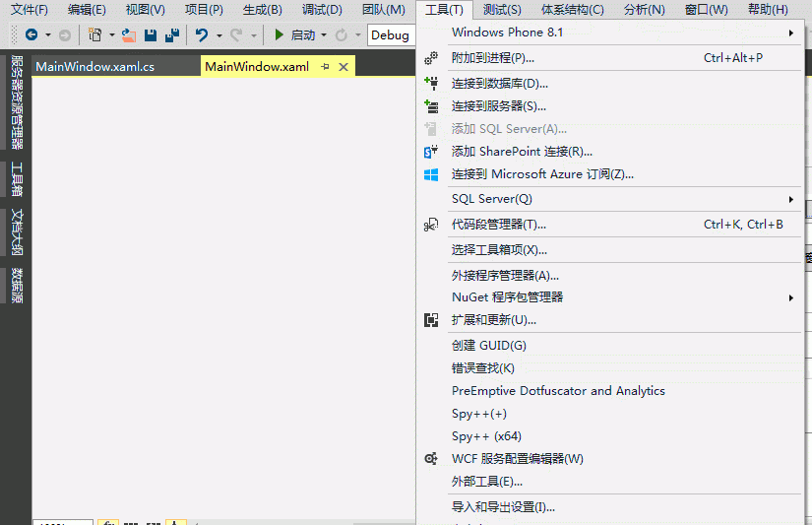
Task: Open the 分析(N) menu
Action: pyautogui.click(x=645, y=9)
